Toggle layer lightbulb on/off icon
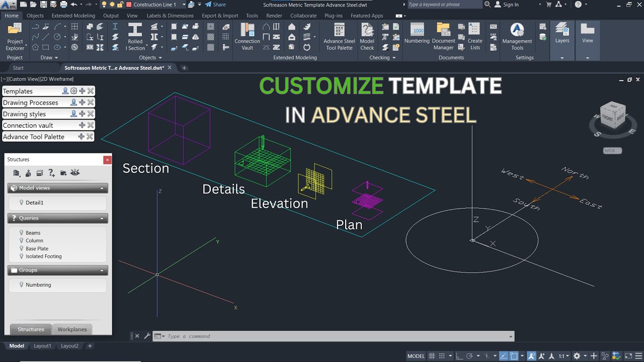 pos(104,5)
